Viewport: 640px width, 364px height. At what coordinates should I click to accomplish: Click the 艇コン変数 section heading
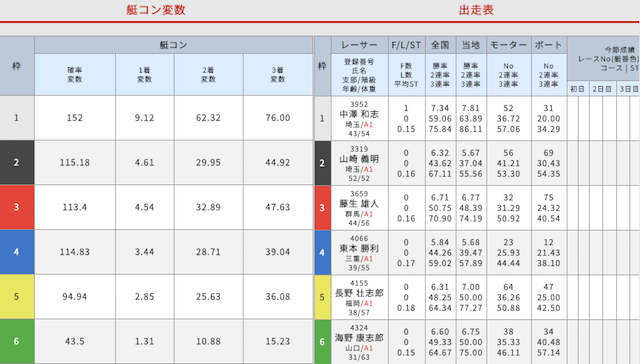(156, 10)
